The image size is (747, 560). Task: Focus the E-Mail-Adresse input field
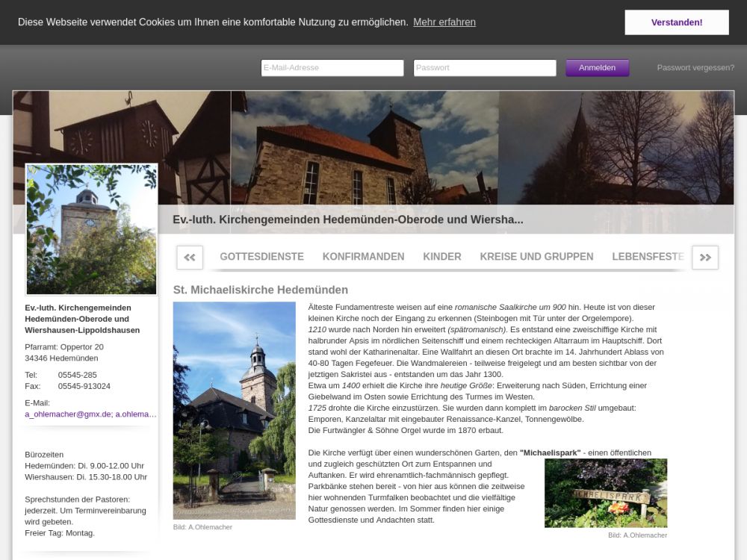(x=332, y=68)
